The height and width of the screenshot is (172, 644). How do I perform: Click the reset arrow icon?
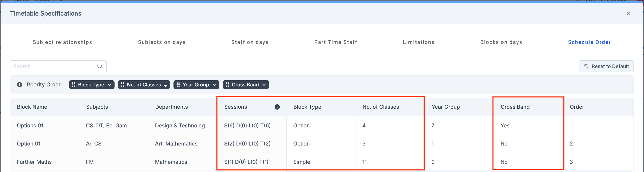(586, 66)
